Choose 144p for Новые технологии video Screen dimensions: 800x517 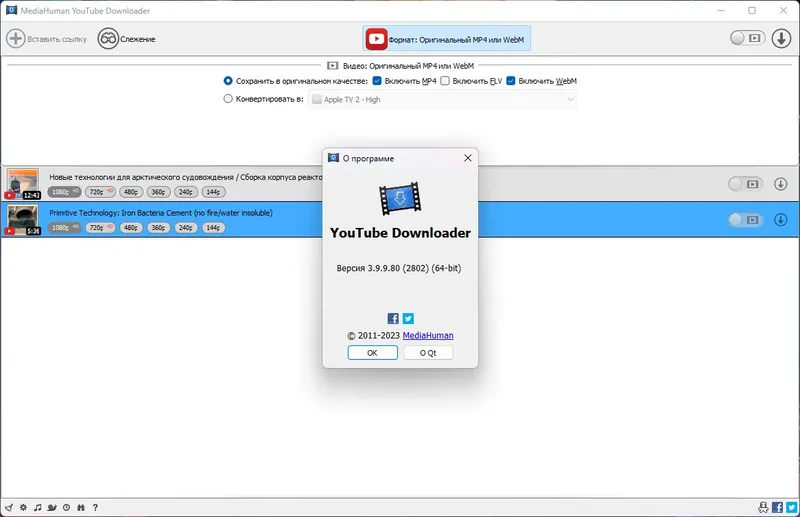click(213, 192)
